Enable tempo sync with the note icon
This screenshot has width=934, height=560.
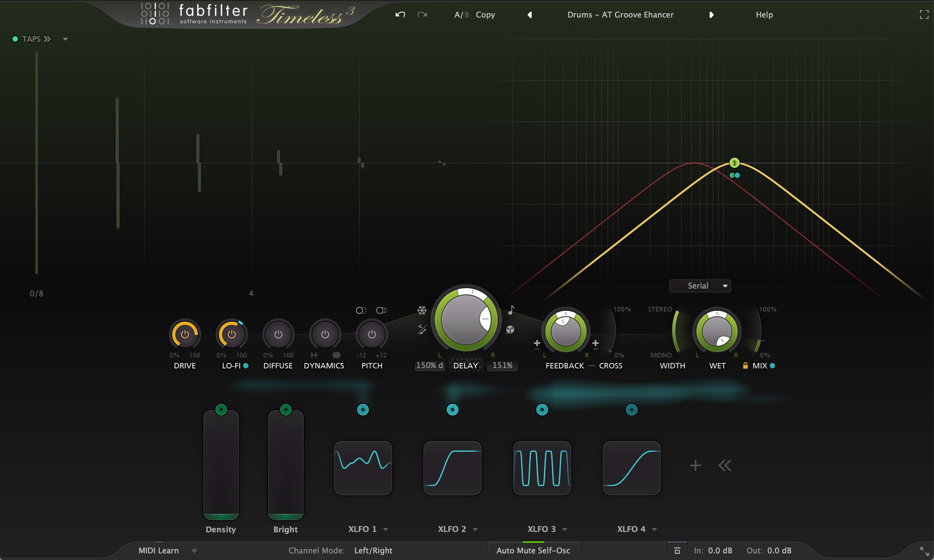[511, 310]
